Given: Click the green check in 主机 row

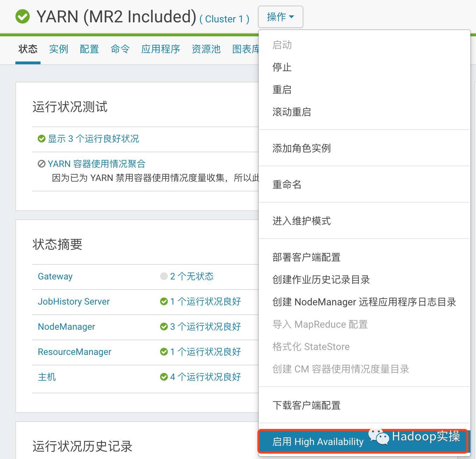Looking at the screenshot, I should 164,377.
